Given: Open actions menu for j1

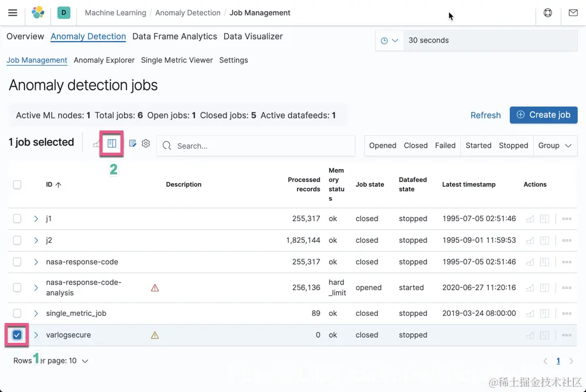Looking at the screenshot, I should tap(567, 219).
